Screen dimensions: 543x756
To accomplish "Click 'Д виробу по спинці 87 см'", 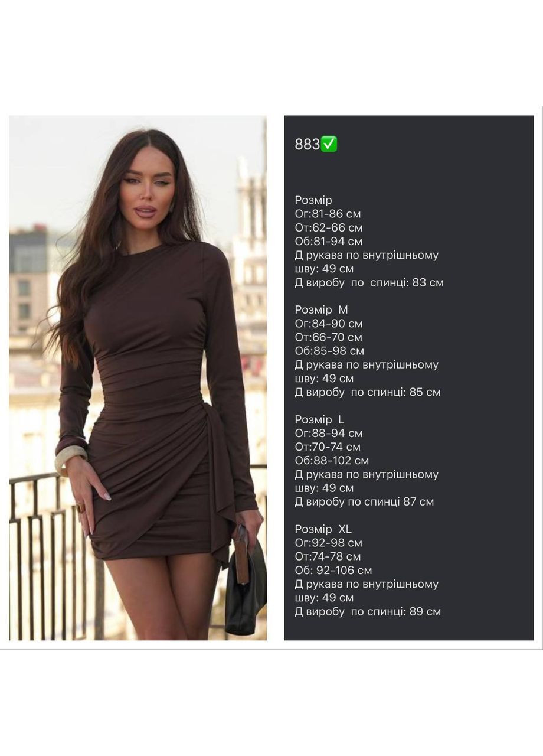I will coord(364,502).
